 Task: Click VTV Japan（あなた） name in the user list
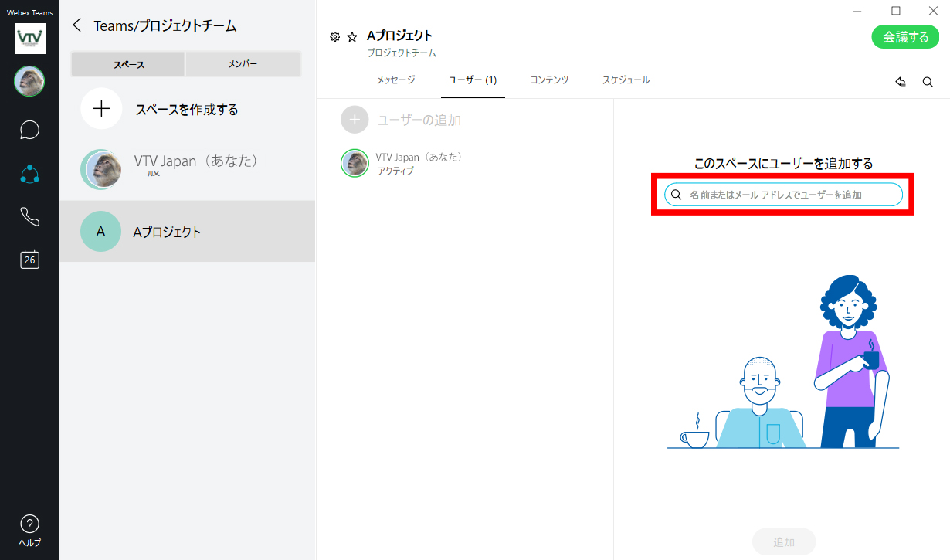[419, 157]
